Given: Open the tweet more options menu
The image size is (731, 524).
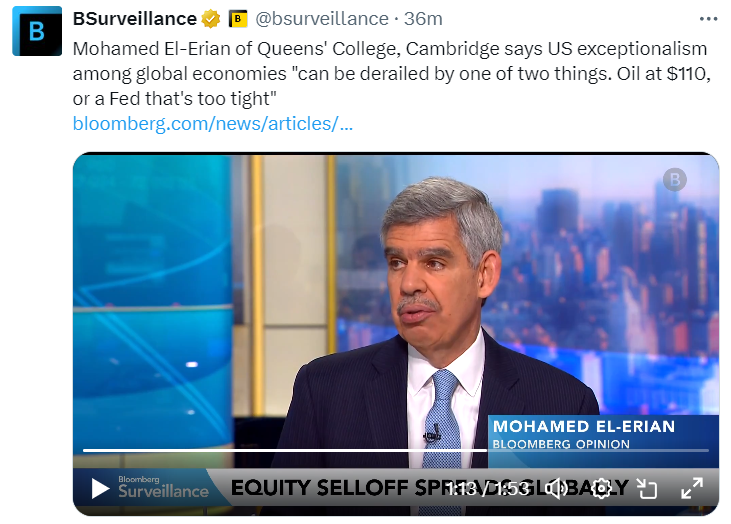Looking at the screenshot, I should point(708,19).
